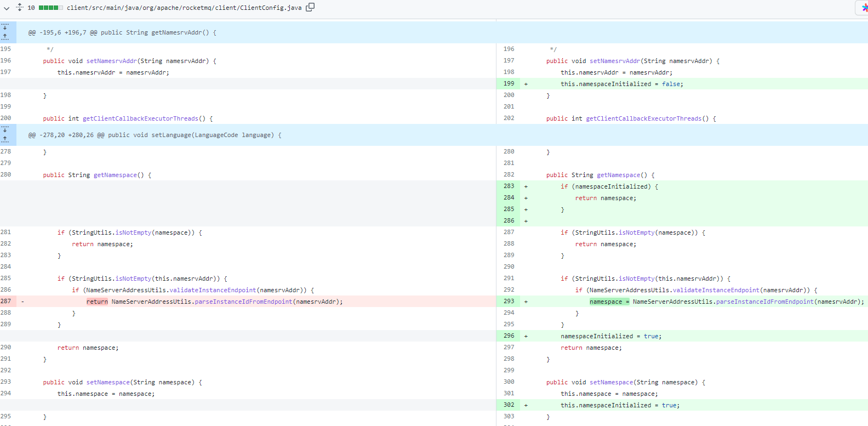This screenshot has width=868, height=426.
Task: Expand up at the setLanguage hunk header
Action: point(5,139)
